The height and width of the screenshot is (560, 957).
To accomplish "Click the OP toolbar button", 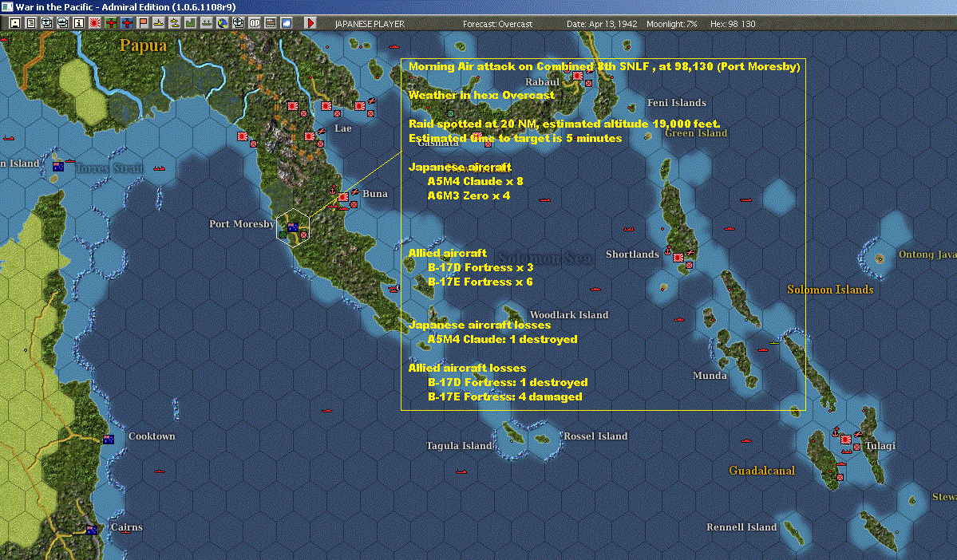I will [x=254, y=23].
